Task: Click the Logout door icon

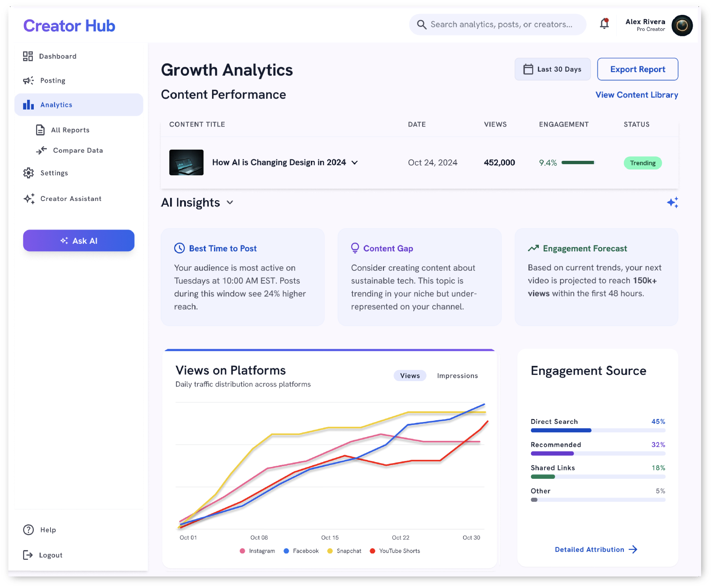Action: click(28, 555)
